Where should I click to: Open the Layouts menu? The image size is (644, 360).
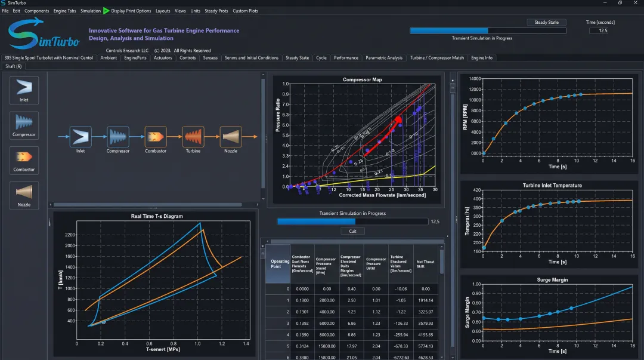point(163,11)
